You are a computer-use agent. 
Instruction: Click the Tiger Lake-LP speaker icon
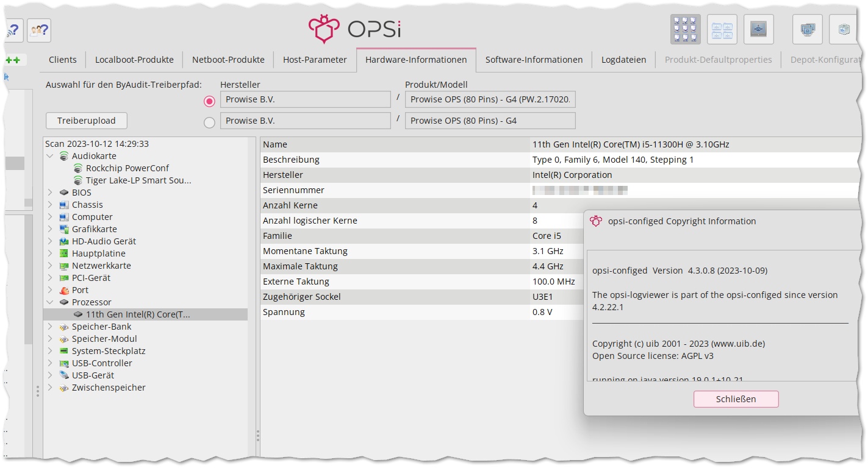tap(78, 180)
